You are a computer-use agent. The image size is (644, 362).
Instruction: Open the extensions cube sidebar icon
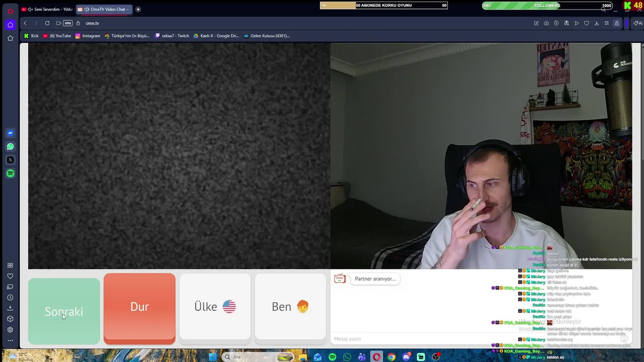coord(10,319)
